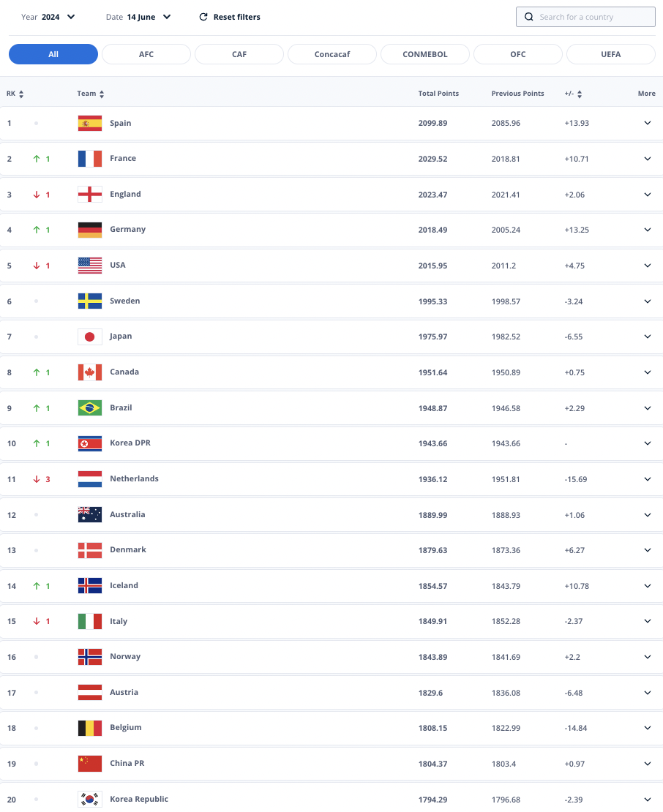Click the Japan flag icon
This screenshot has height=812, width=663.
click(x=89, y=337)
